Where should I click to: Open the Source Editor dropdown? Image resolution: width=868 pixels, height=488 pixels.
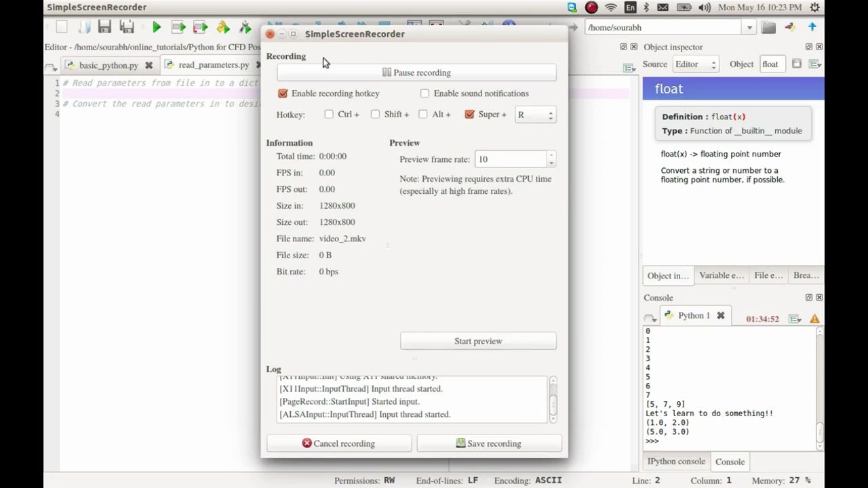click(x=695, y=64)
